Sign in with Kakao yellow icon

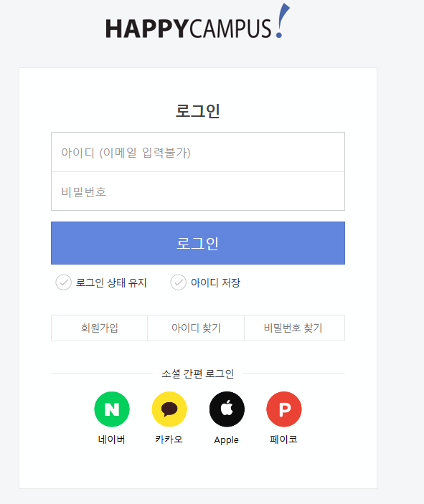pos(169,409)
